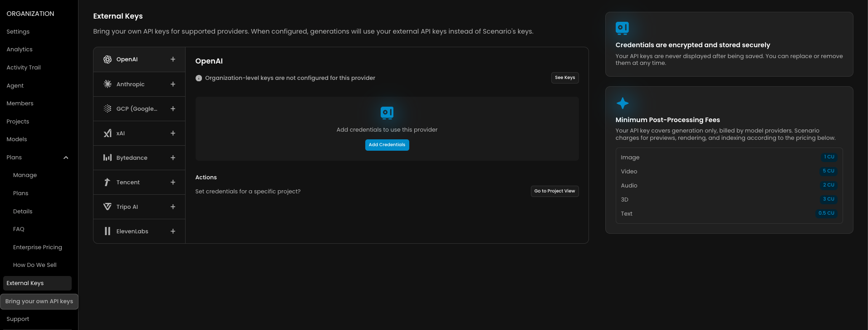This screenshot has height=330, width=868.
Task: Collapse the Plans section chevron
Action: [66, 158]
